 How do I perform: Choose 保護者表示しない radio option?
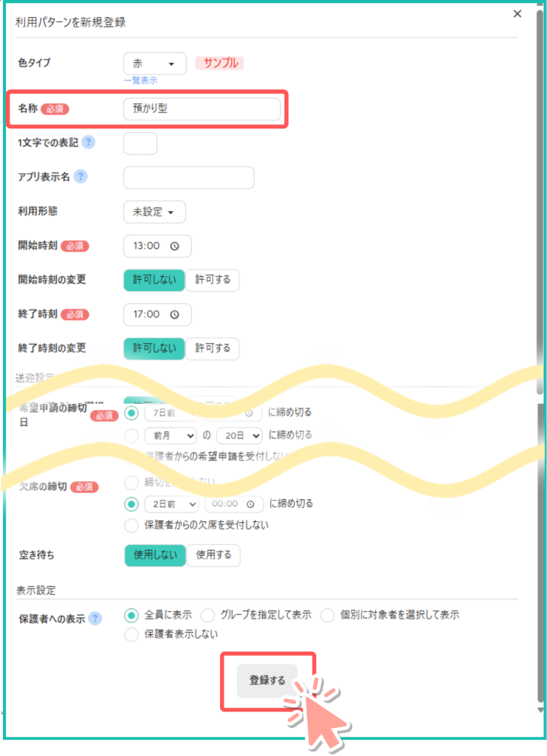[x=132, y=634]
